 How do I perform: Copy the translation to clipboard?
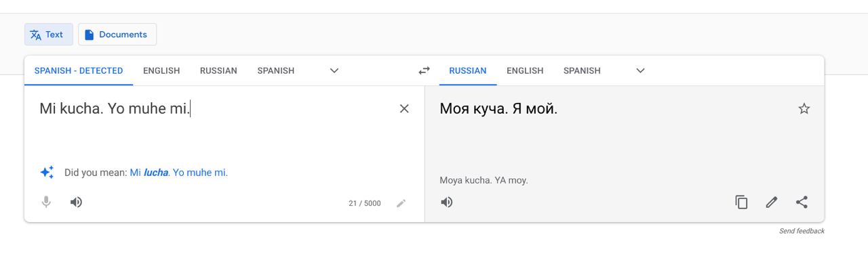(x=742, y=202)
